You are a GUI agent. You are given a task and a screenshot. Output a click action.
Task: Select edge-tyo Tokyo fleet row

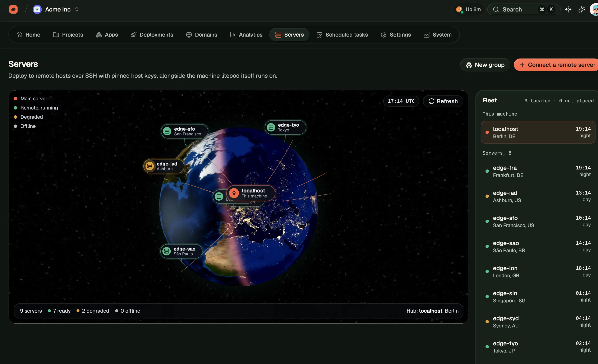point(538,346)
